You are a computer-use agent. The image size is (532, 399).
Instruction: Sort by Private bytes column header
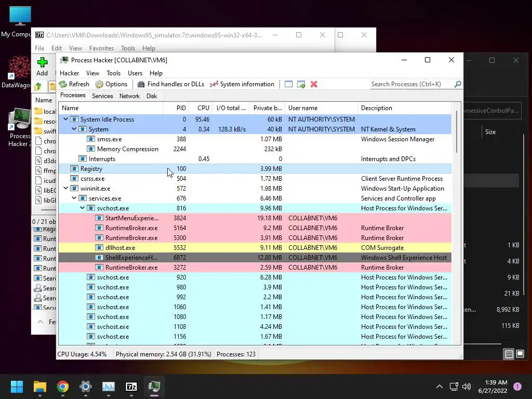[x=267, y=108]
